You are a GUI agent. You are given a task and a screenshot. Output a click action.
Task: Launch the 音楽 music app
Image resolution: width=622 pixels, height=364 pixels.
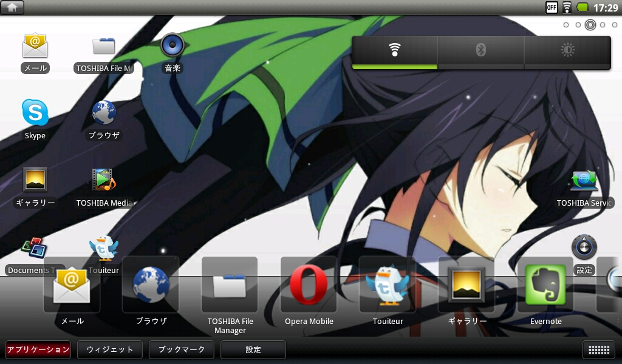pos(172,53)
